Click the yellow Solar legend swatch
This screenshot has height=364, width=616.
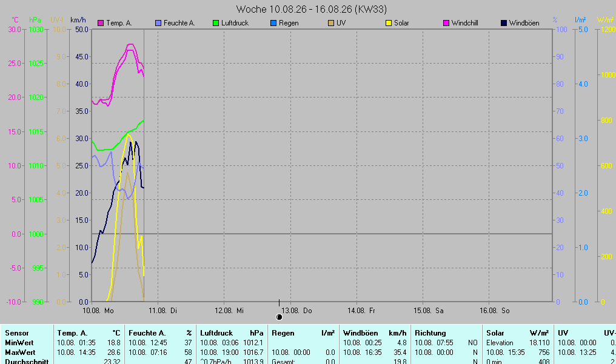pos(389,23)
